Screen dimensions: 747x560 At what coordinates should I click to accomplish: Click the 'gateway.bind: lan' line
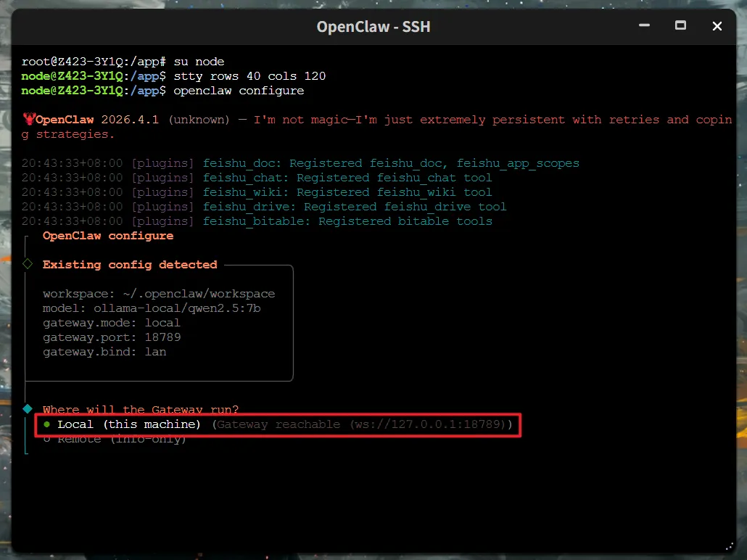click(104, 353)
